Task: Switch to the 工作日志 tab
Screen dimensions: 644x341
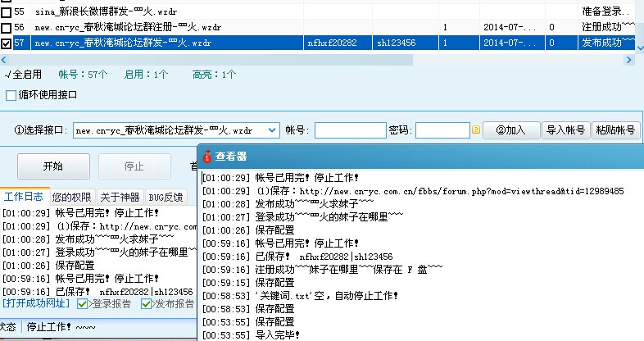Action: coord(24,197)
